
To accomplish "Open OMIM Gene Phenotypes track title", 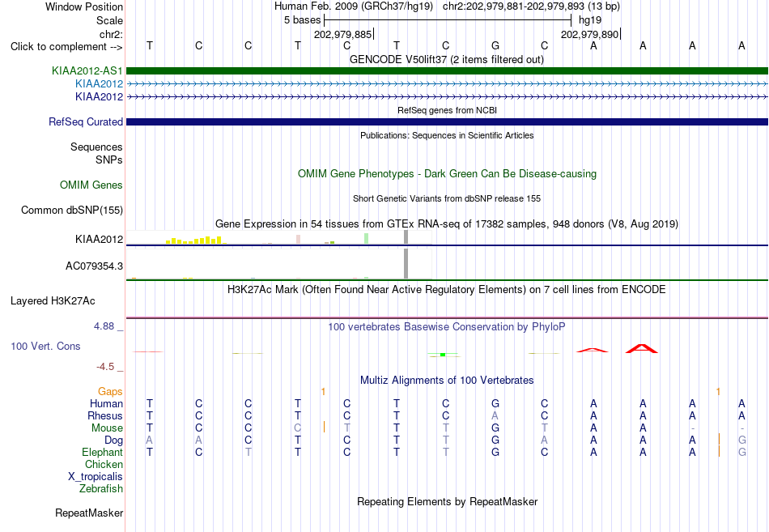I will [x=447, y=174].
